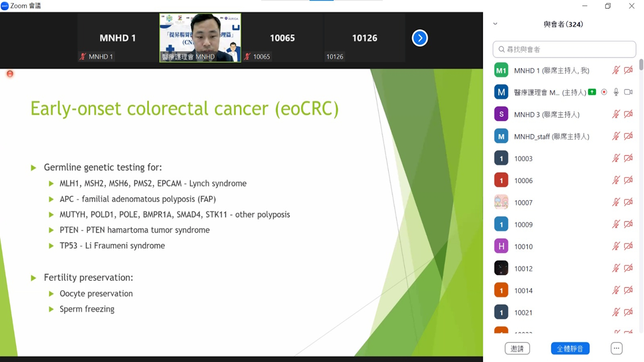644x362 pixels.
Task: Click the microphone icon of 醫療護理會 host
Action: point(616,92)
